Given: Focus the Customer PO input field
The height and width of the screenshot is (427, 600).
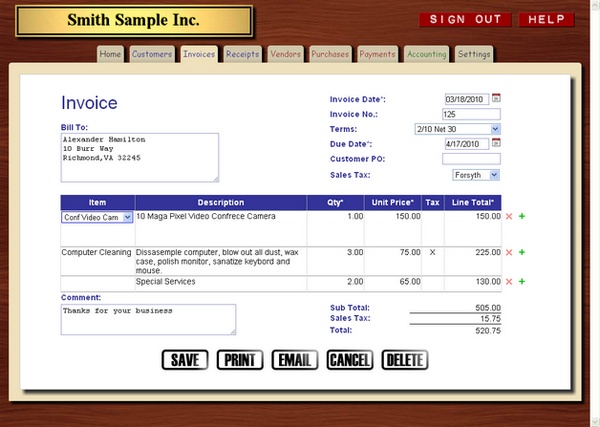Looking at the screenshot, I should [471, 159].
